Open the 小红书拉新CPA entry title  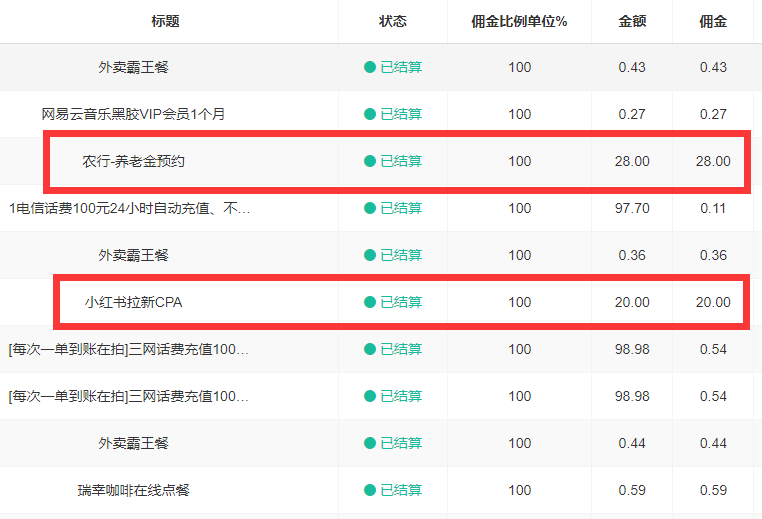[x=134, y=302]
